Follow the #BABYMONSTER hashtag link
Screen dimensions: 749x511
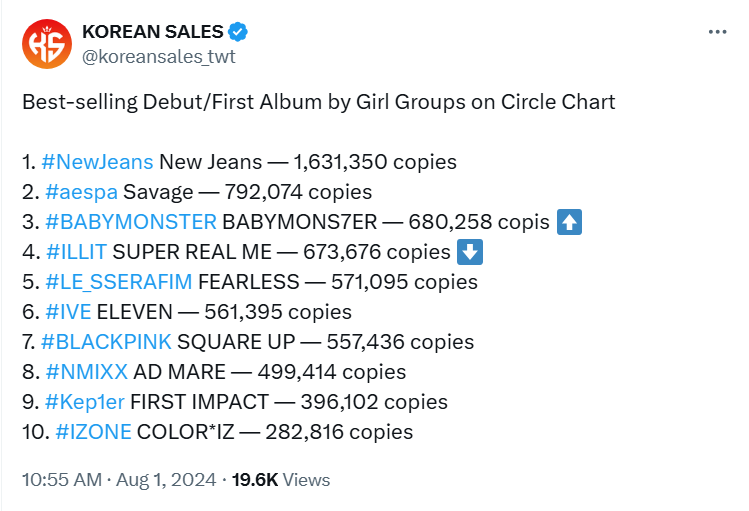(129, 222)
